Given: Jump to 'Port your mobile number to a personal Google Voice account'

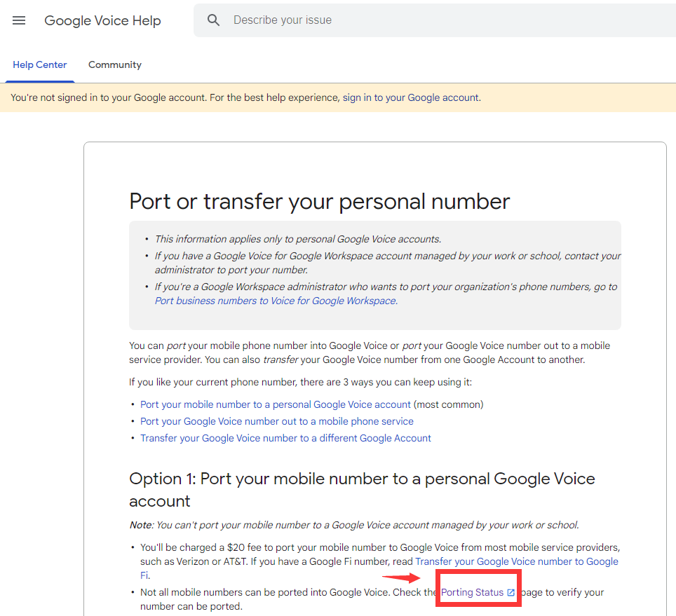Looking at the screenshot, I should pyautogui.click(x=275, y=404).
